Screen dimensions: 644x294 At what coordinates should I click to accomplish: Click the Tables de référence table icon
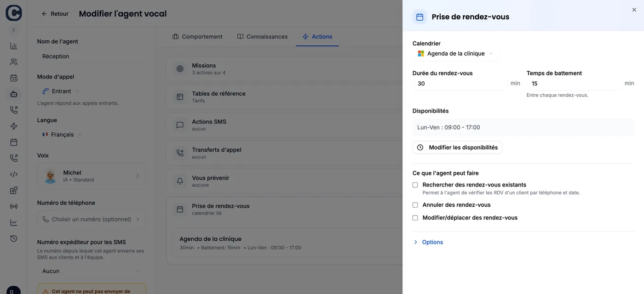180,97
